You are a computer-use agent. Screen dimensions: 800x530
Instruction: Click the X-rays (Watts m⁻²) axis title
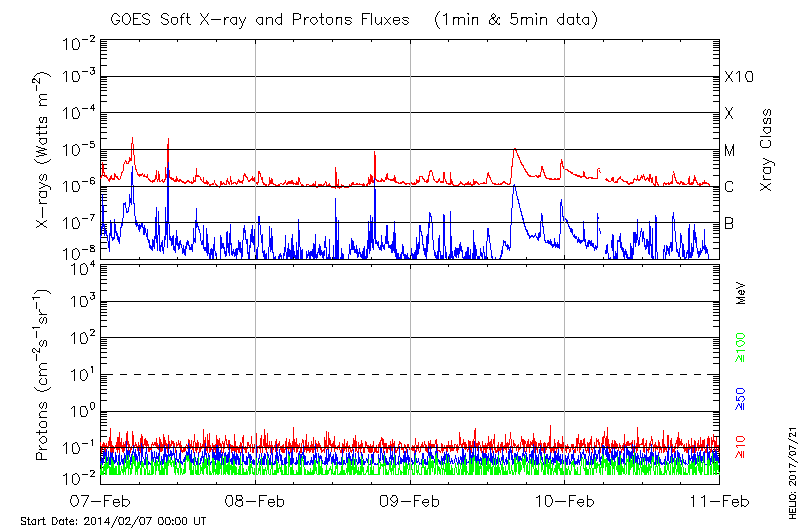point(43,152)
